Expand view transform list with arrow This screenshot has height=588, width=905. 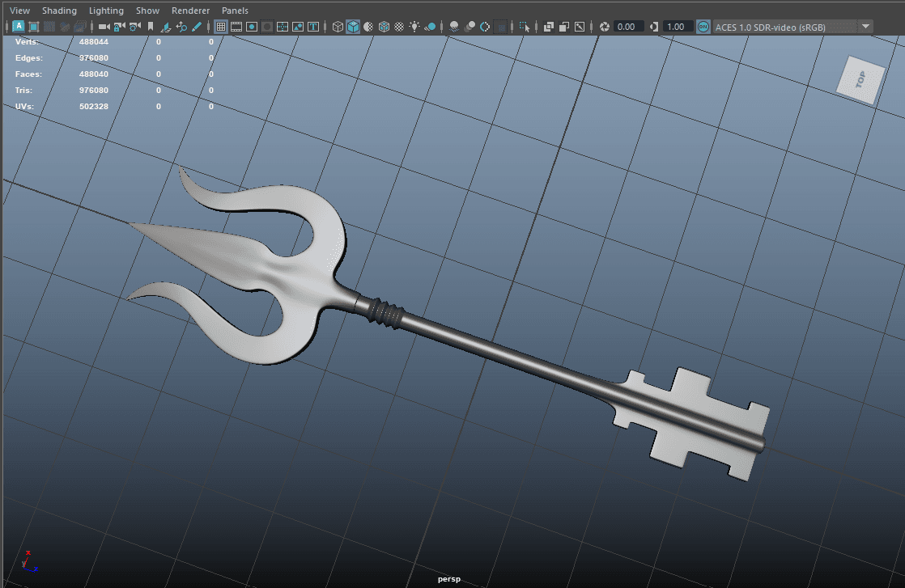tap(865, 27)
